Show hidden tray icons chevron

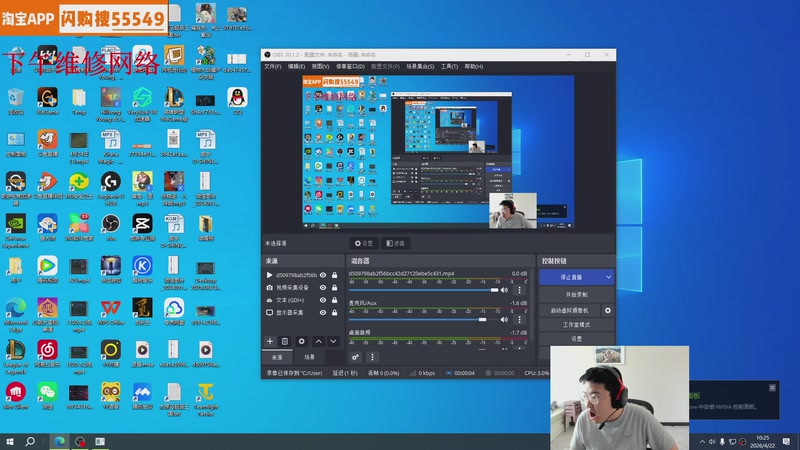(702, 442)
